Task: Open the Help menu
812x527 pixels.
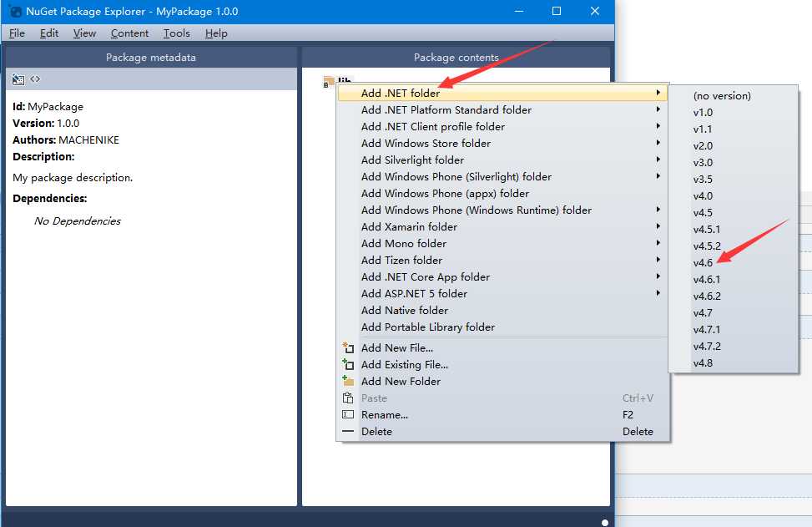Action: (x=216, y=33)
